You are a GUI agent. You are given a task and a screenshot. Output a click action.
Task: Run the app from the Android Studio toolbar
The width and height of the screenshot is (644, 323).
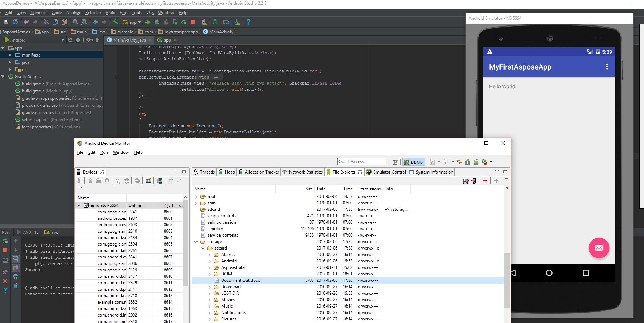pyautogui.click(x=148, y=22)
